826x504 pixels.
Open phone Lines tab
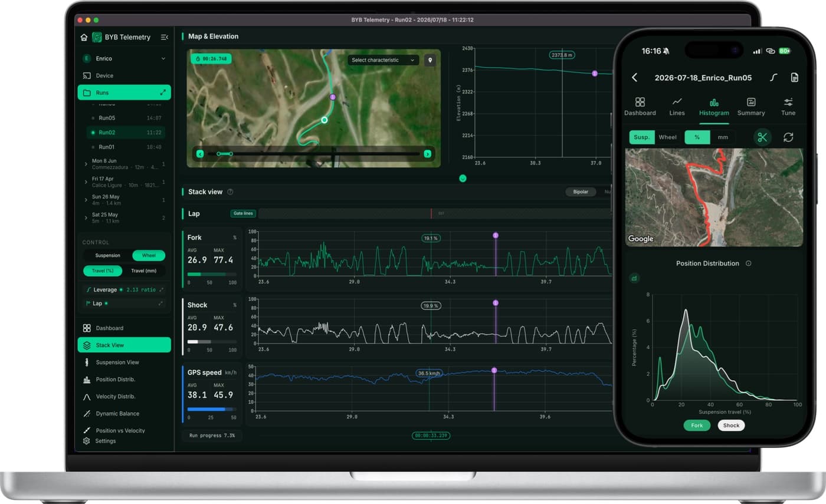coord(677,107)
